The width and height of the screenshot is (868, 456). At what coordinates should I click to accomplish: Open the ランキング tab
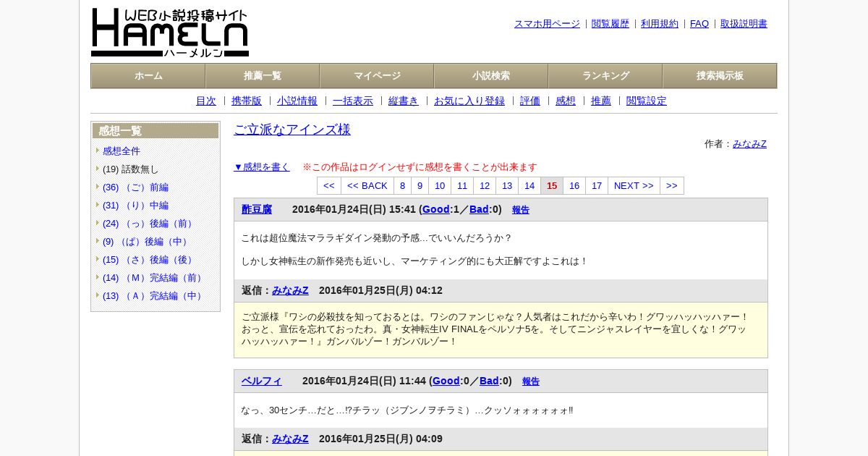tap(605, 76)
